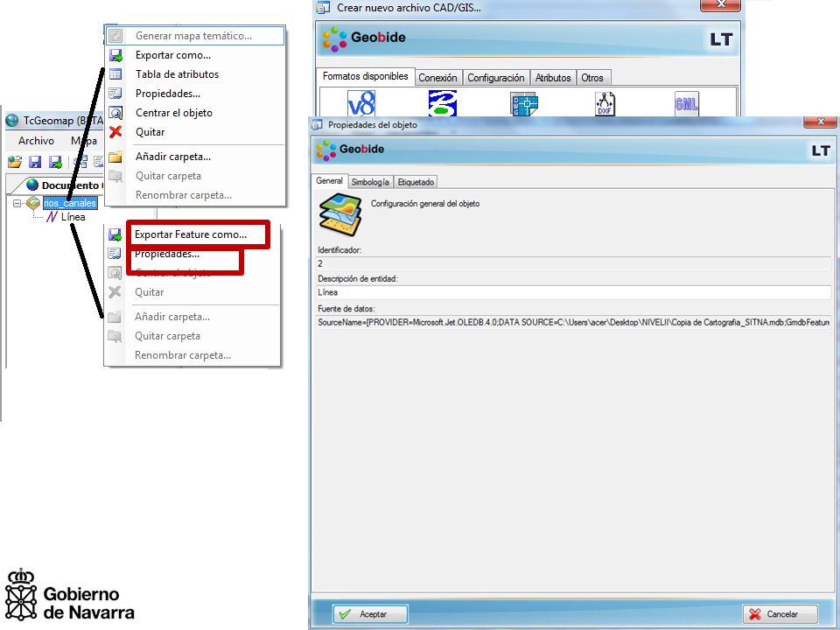The image size is (840, 630).
Task: Select the V8 format icon
Action: pyautogui.click(x=361, y=103)
